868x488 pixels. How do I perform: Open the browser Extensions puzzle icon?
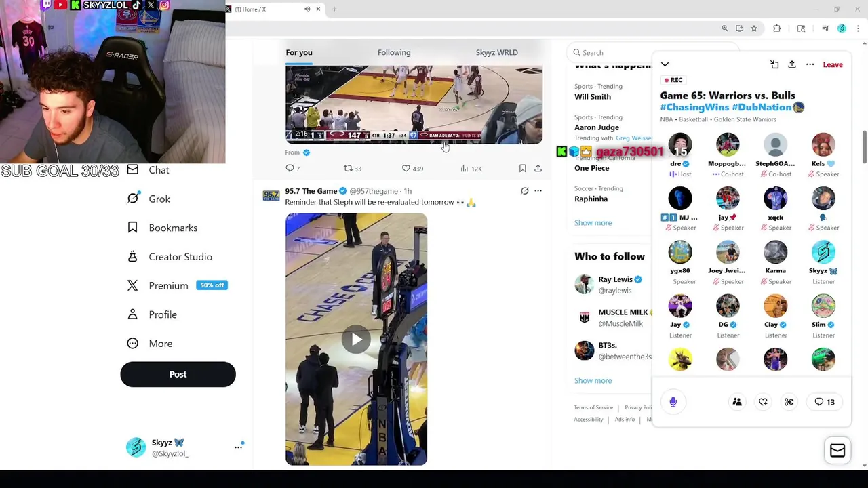777,28
